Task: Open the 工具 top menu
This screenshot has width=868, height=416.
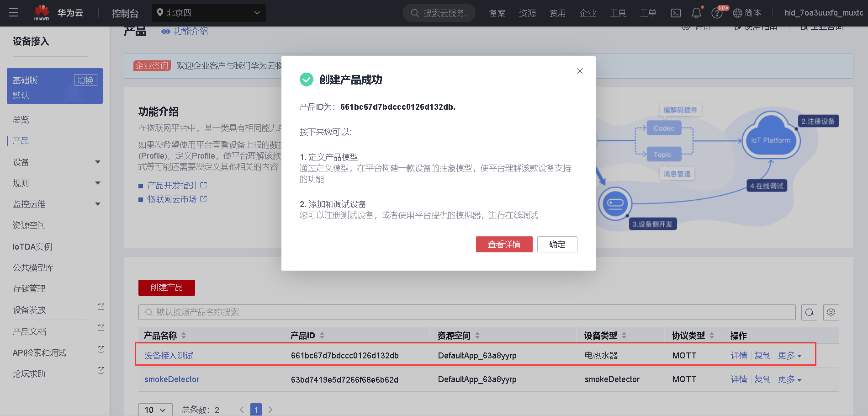Action: pos(618,13)
